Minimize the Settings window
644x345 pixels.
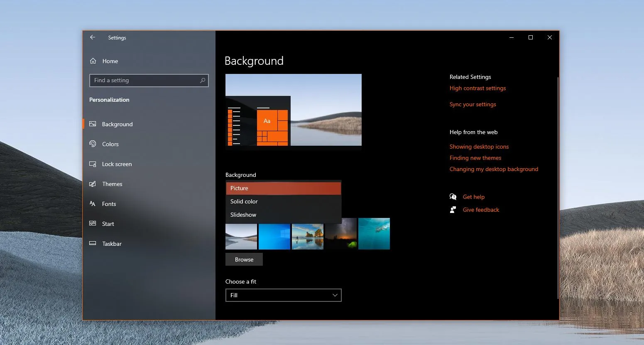click(x=512, y=37)
